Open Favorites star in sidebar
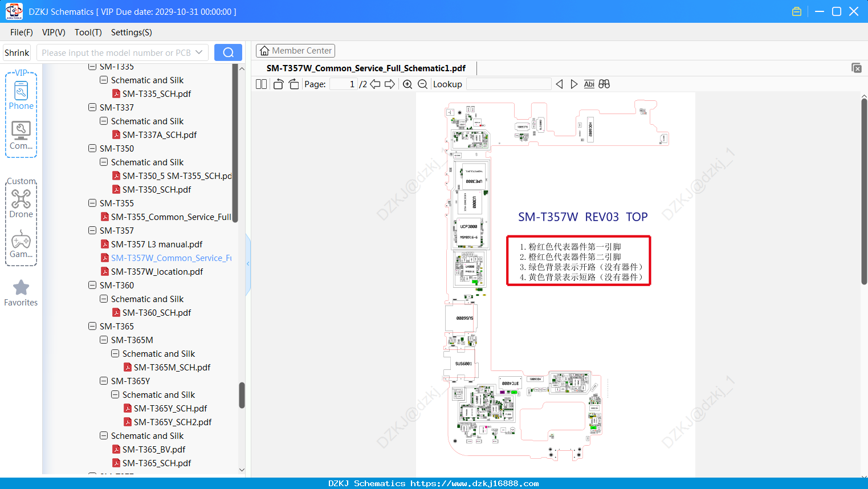 point(21,293)
